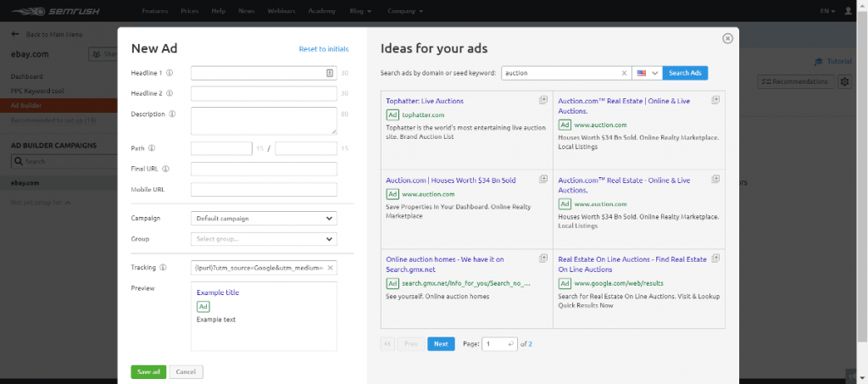Click keyword insert icon in Headline 1 field

click(330, 73)
